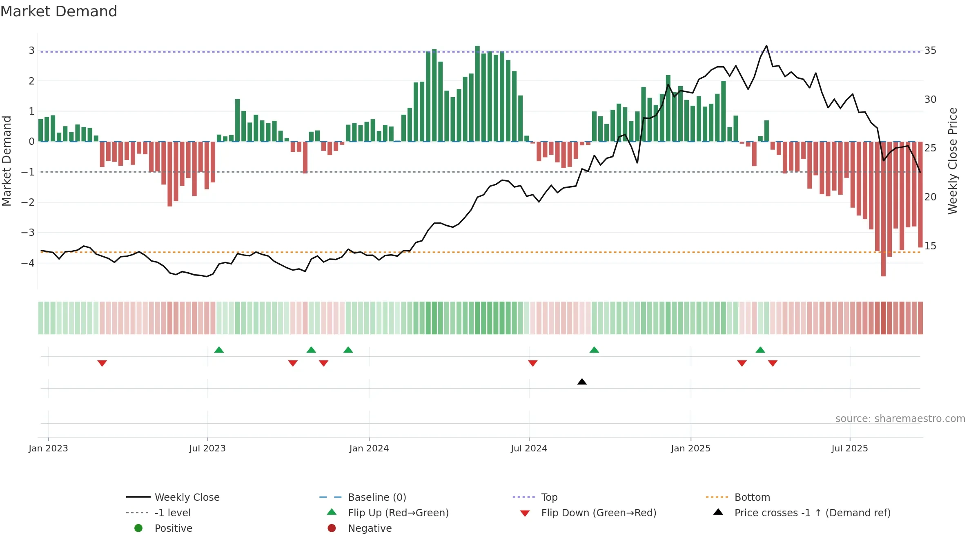Click the Weekly Close legend entry
This screenshot has height=551, width=980.
click(x=173, y=497)
